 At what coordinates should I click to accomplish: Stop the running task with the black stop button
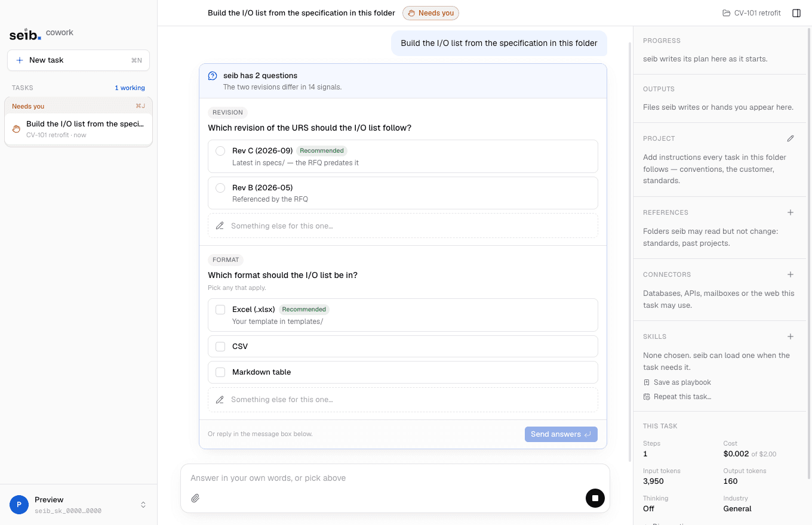595,498
